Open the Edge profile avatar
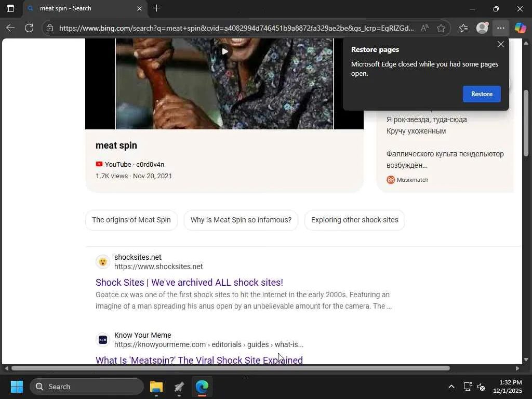The image size is (532, 399). coord(482,28)
